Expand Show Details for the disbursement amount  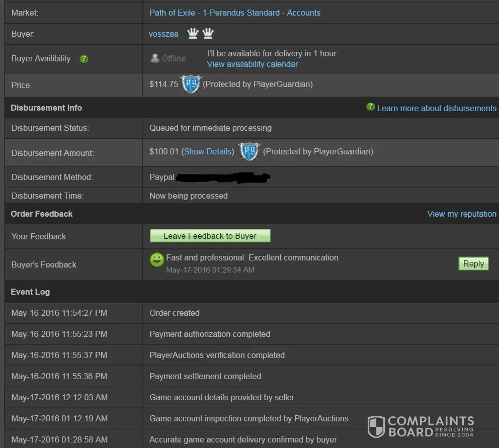[x=208, y=151]
